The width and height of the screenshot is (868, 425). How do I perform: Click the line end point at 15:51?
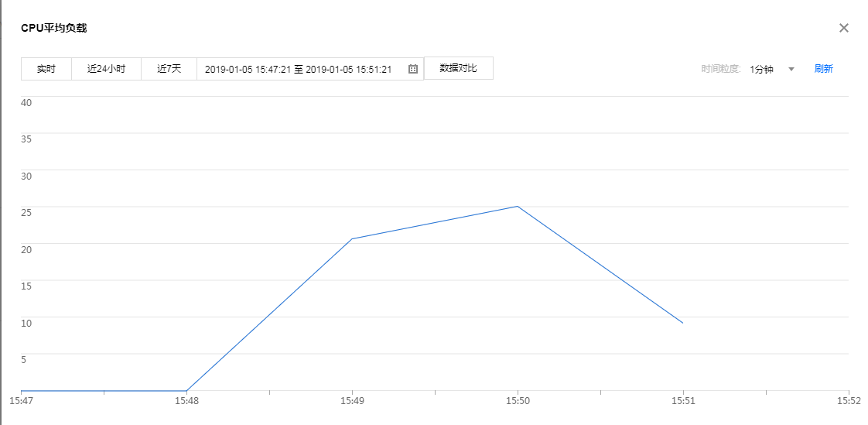point(682,323)
